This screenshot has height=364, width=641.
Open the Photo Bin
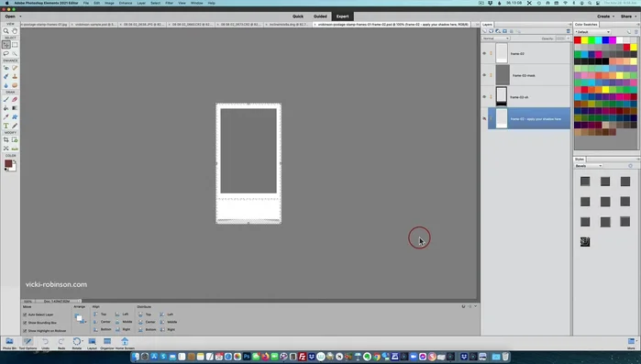9,343
